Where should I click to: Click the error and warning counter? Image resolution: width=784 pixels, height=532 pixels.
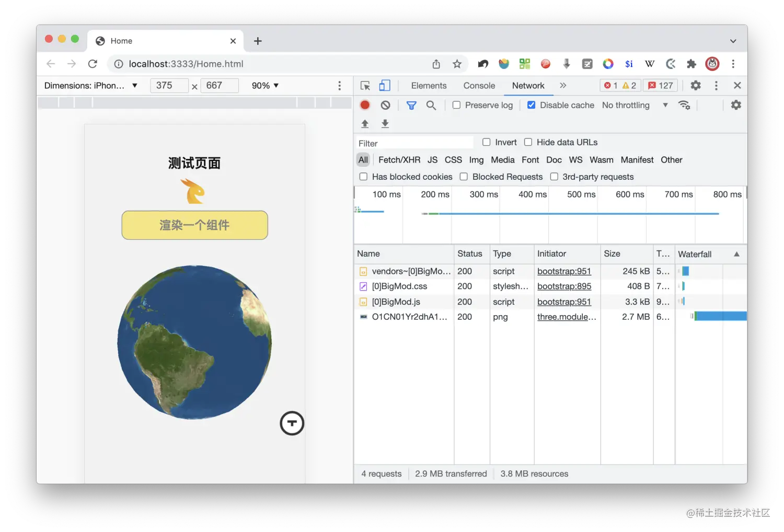coord(620,86)
